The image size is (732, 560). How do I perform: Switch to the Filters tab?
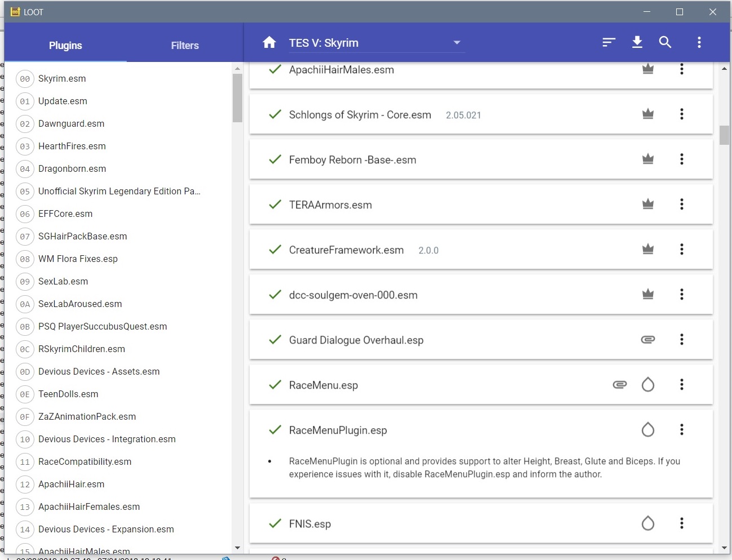[185, 46]
